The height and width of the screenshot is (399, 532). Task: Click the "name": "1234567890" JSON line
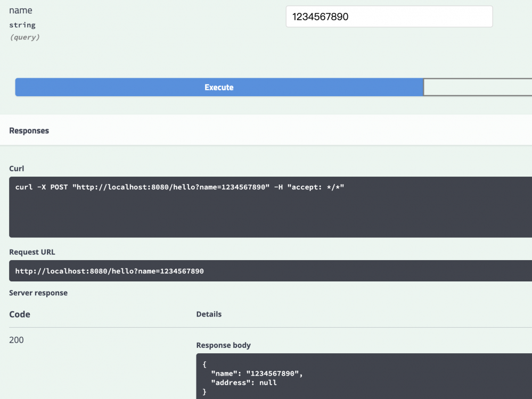coord(257,373)
